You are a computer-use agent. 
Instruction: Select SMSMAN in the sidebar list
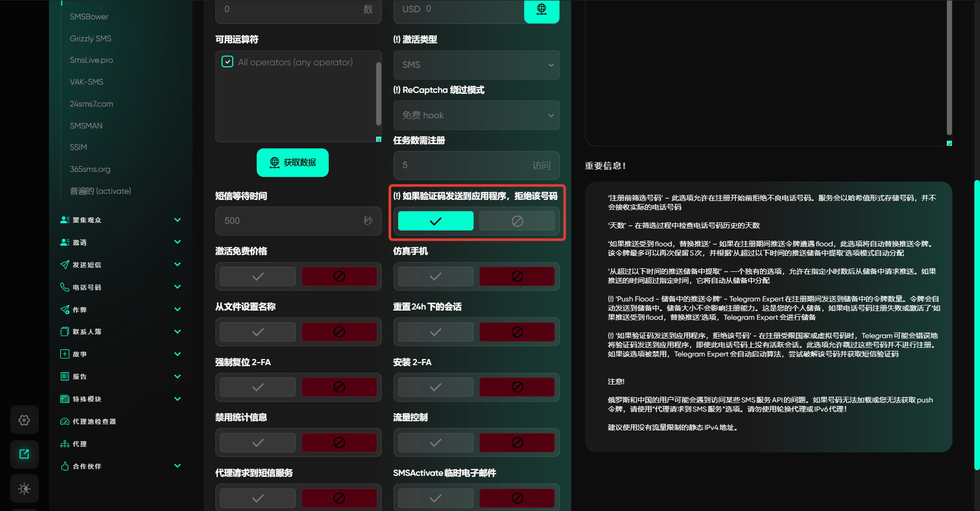point(86,125)
